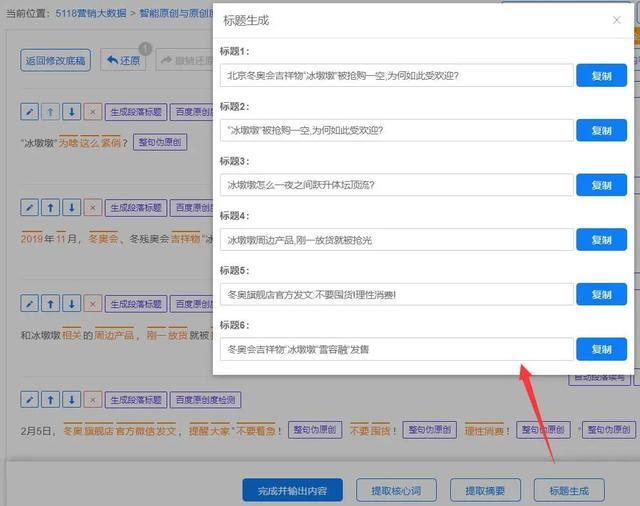Focus the 标题2 text field
The height and width of the screenshot is (506, 640).
pos(397,130)
